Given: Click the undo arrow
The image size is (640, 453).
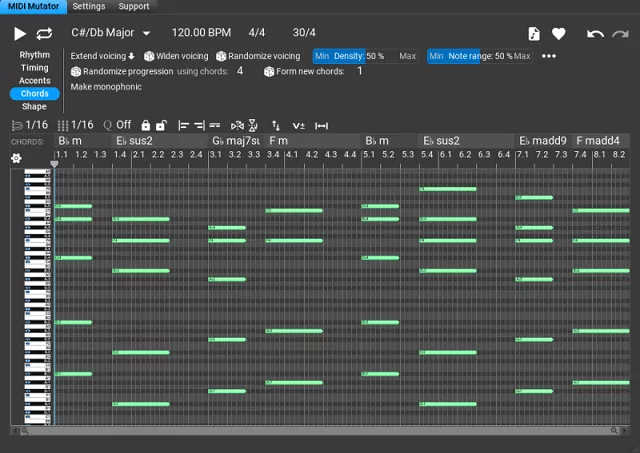Looking at the screenshot, I should pos(595,34).
